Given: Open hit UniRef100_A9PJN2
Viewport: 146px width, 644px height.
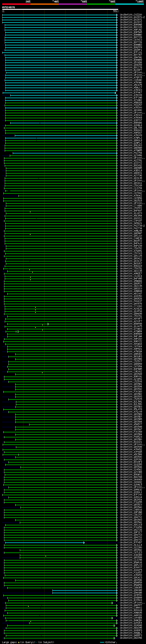Looking at the screenshot, I should (131, 30).
